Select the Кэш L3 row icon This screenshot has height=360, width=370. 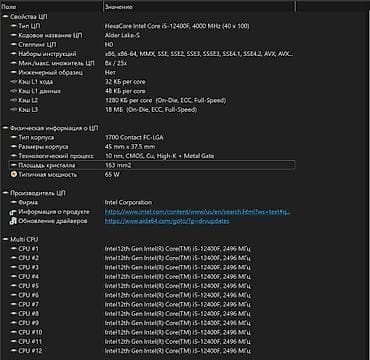coord(14,110)
